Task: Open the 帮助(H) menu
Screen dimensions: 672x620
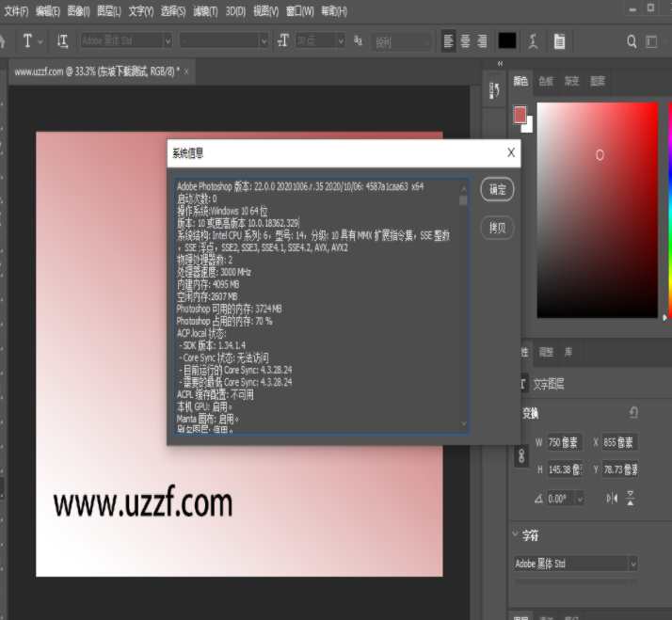Action: click(x=334, y=11)
